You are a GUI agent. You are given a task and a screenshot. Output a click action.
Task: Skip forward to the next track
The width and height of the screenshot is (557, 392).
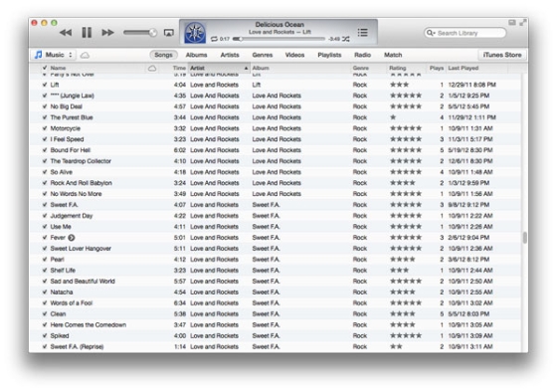click(x=107, y=33)
